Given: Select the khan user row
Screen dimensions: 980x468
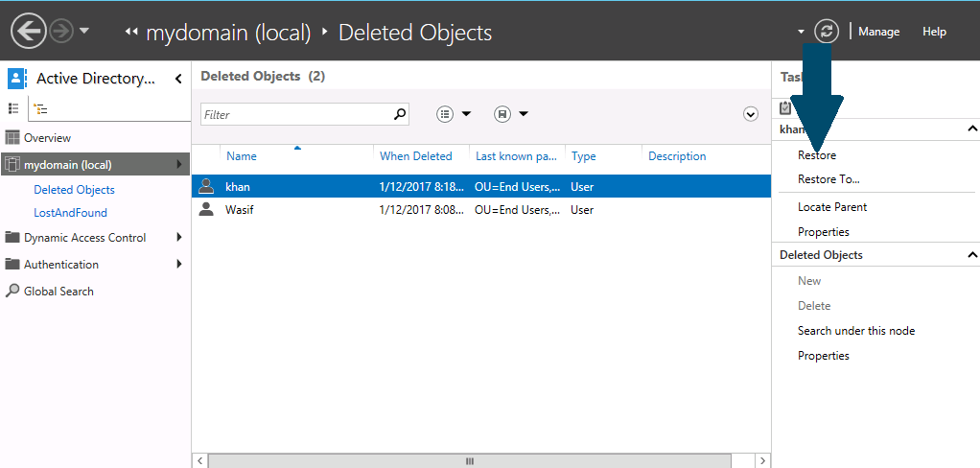Looking at the screenshot, I should coord(481,186).
